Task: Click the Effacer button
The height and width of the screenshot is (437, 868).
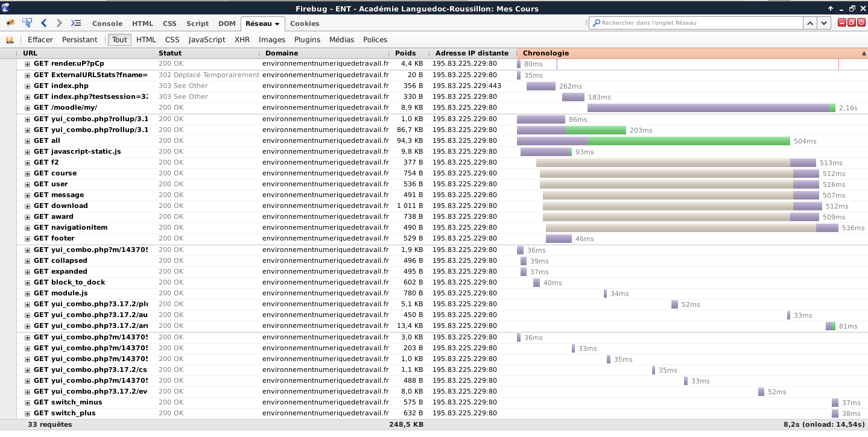Action: [40, 40]
